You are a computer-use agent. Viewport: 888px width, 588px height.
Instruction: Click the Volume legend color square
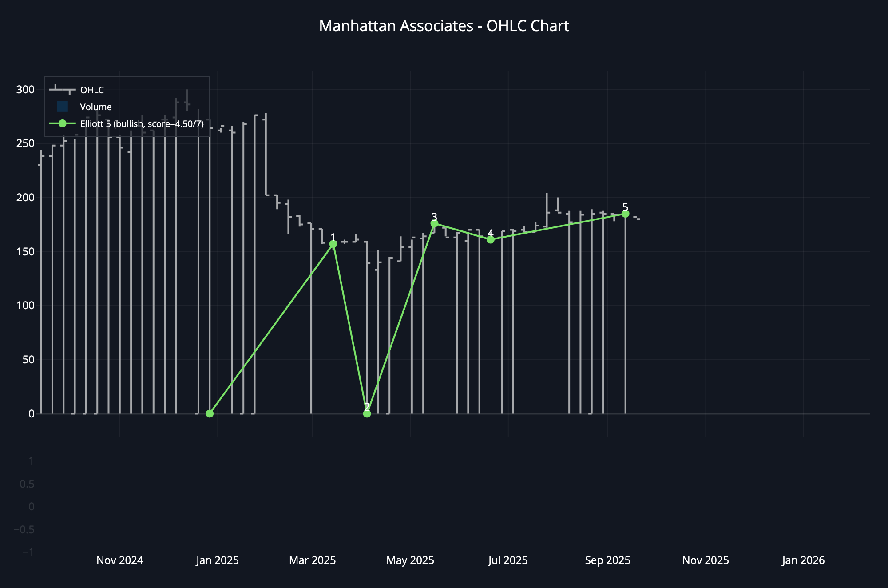(62, 107)
